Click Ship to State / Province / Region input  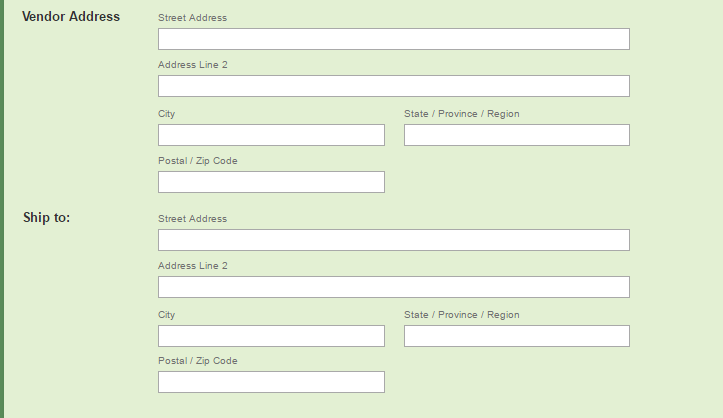(x=516, y=336)
